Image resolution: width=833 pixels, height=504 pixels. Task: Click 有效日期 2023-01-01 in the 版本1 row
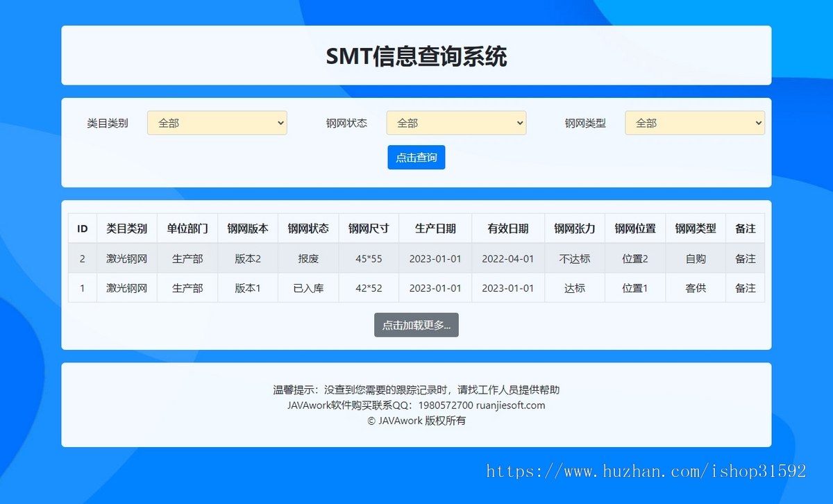[x=508, y=287]
